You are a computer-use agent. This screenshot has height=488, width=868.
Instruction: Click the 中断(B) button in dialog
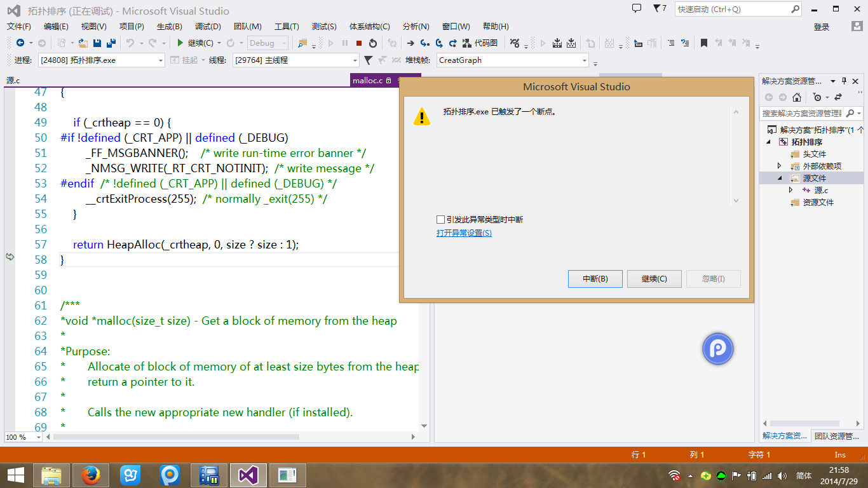(x=595, y=279)
